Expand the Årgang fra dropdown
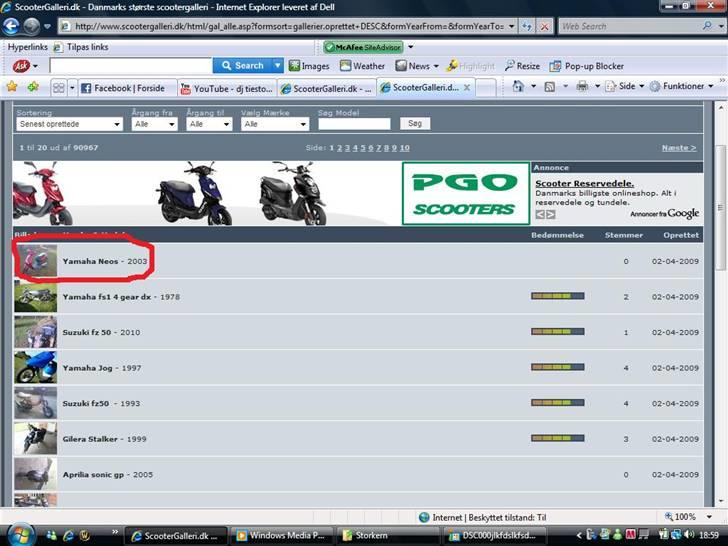 coord(153,124)
